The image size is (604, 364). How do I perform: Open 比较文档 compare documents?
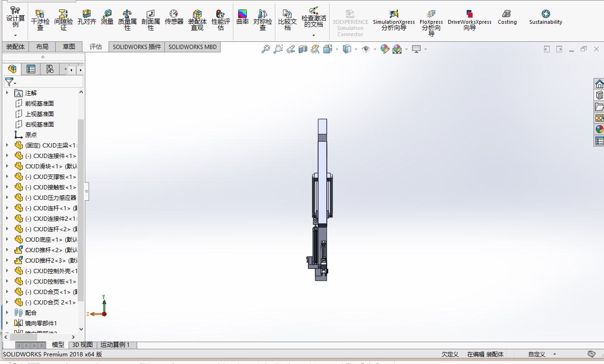pyautogui.click(x=287, y=20)
